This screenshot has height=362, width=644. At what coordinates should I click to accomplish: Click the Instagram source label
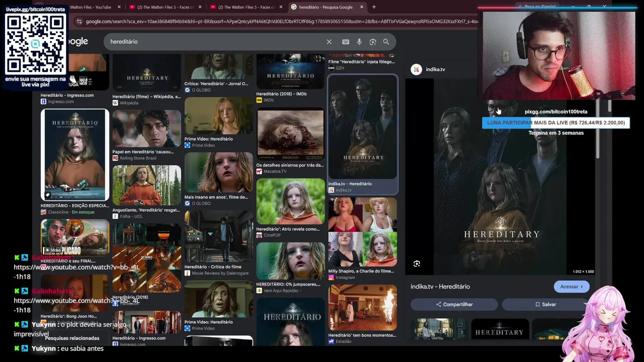point(345,278)
